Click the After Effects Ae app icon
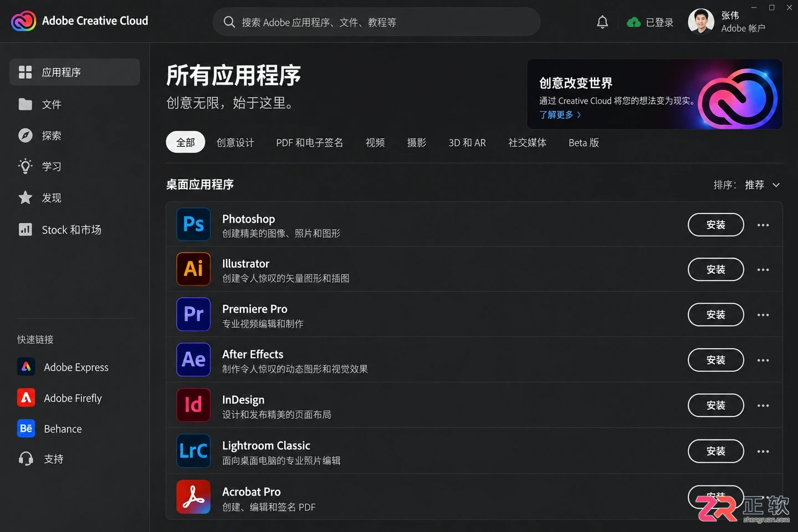This screenshot has width=798, height=532. [x=193, y=360]
